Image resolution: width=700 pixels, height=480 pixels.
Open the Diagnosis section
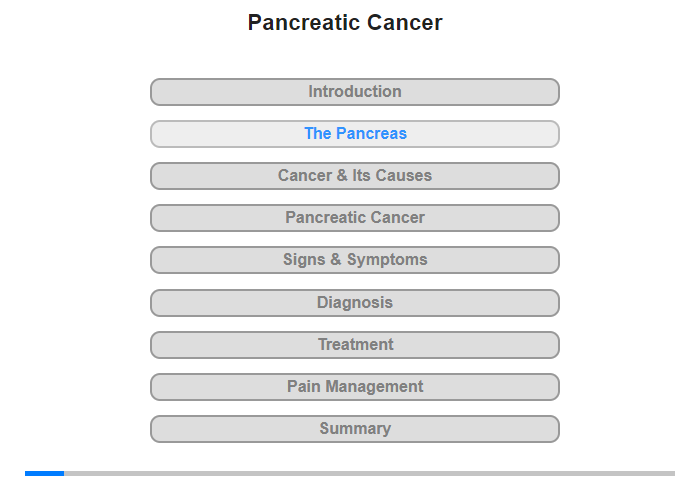point(354,303)
